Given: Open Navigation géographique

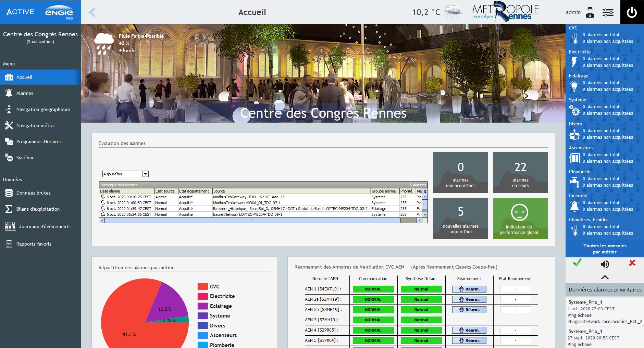Looking at the screenshot, I should point(40,109).
